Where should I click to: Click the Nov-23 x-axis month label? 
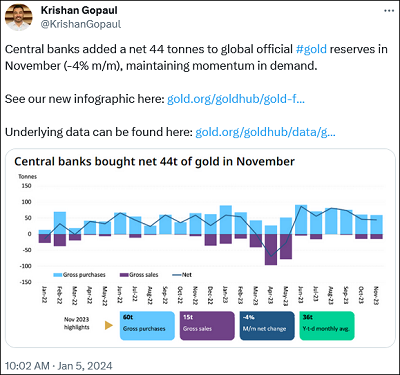[376, 295]
